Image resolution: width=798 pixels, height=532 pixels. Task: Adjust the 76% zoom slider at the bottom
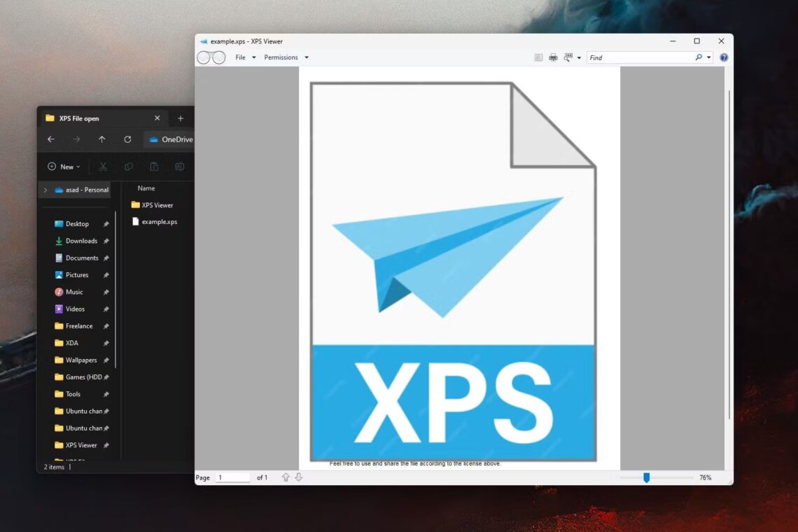click(645, 477)
